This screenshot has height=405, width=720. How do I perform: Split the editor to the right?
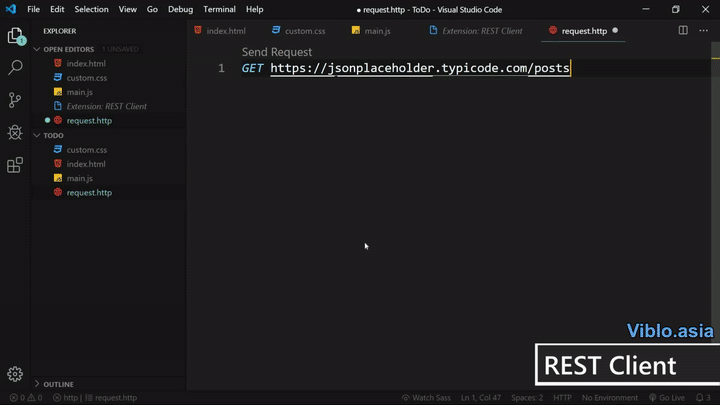(683, 30)
